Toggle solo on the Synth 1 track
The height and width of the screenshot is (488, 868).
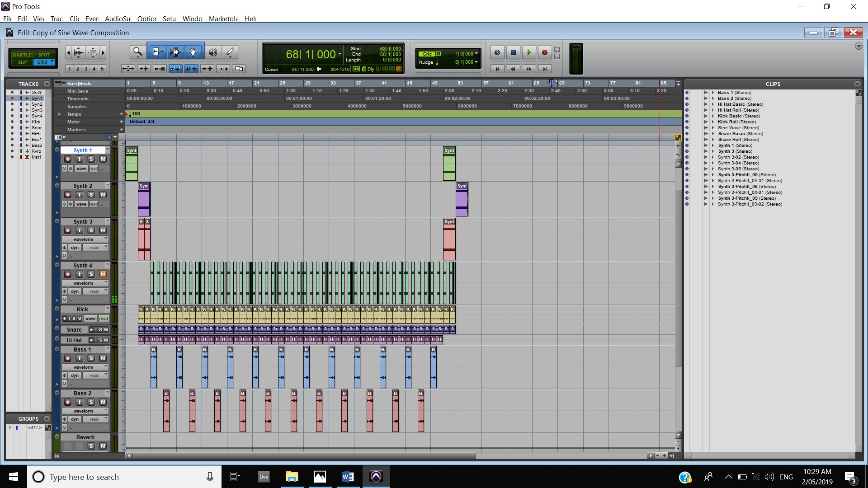[91, 159]
